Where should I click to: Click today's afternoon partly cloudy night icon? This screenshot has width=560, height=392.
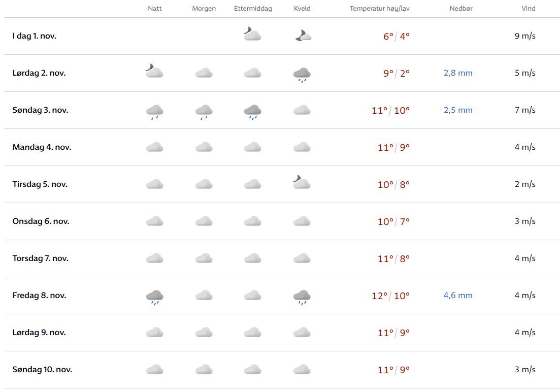pyautogui.click(x=252, y=34)
